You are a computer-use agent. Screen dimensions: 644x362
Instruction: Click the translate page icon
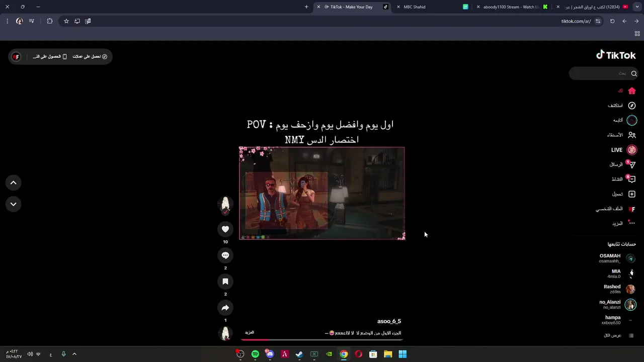click(88, 21)
